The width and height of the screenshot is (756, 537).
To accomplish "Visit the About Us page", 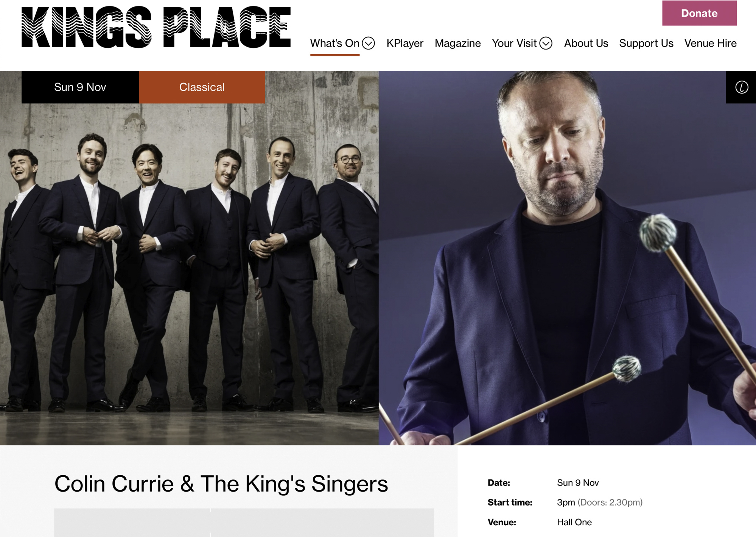I will 586,43.
